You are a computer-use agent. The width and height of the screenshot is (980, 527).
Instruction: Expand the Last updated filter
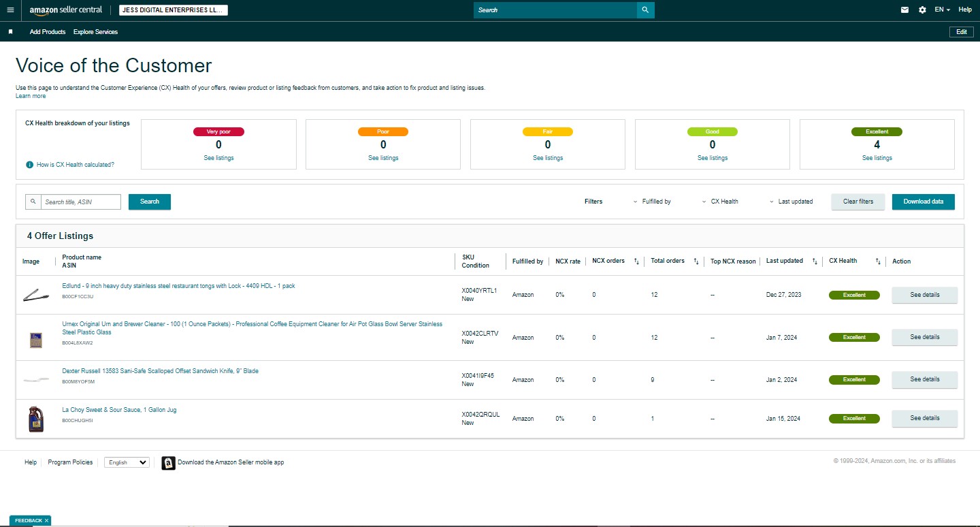click(x=791, y=202)
